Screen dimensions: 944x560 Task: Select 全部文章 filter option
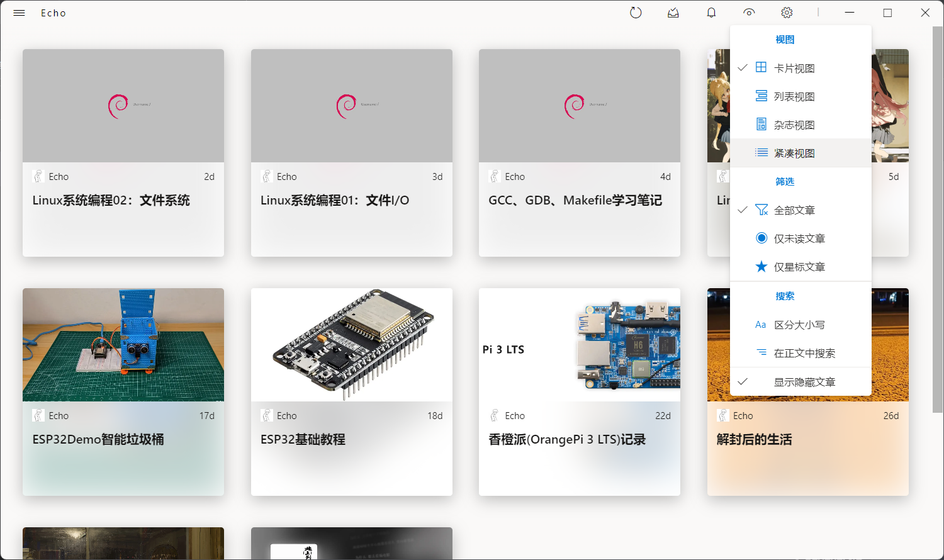click(794, 210)
